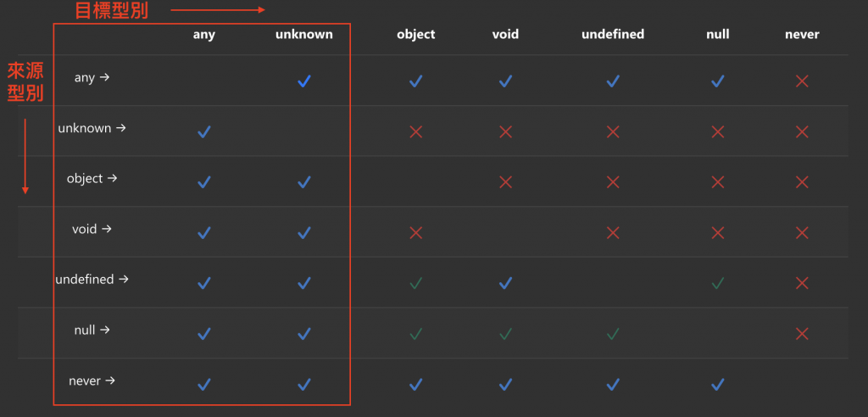Click the green checkmark for null to void

(x=505, y=334)
